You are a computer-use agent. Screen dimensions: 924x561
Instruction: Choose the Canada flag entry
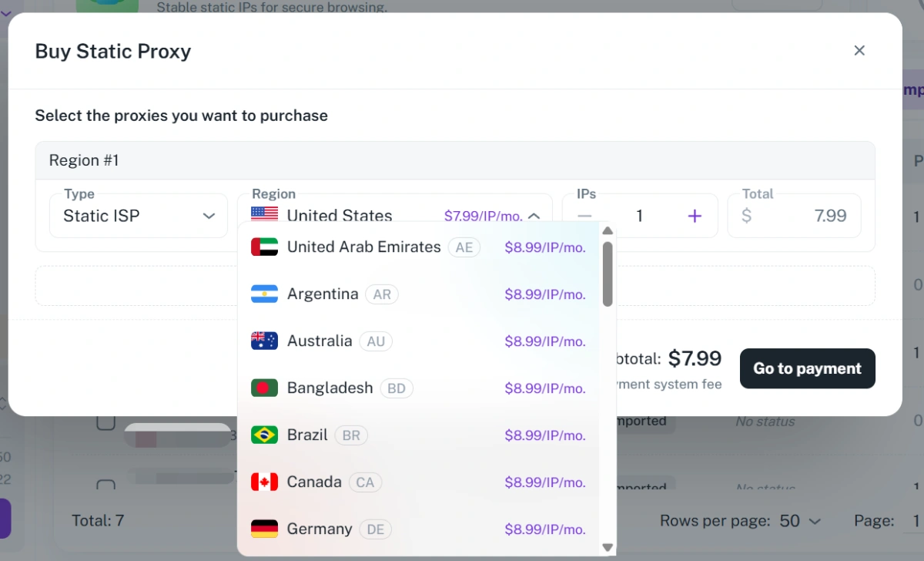click(264, 482)
